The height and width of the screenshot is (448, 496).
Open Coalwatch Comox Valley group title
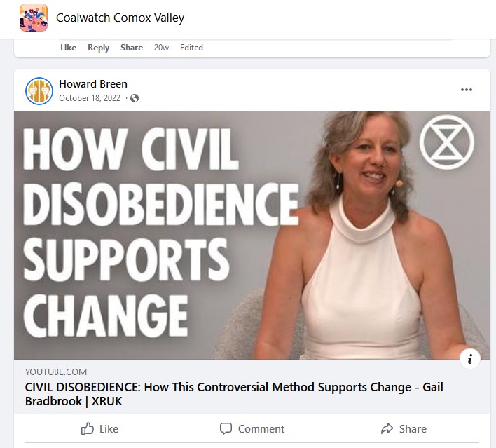point(120,18)
